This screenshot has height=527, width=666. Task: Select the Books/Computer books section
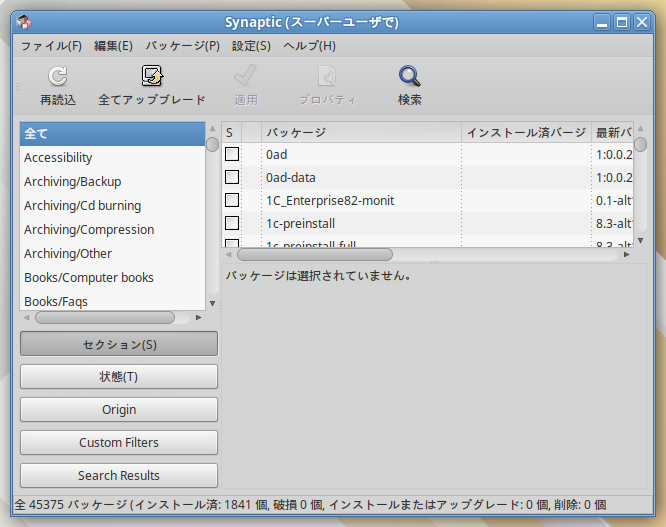113,278
